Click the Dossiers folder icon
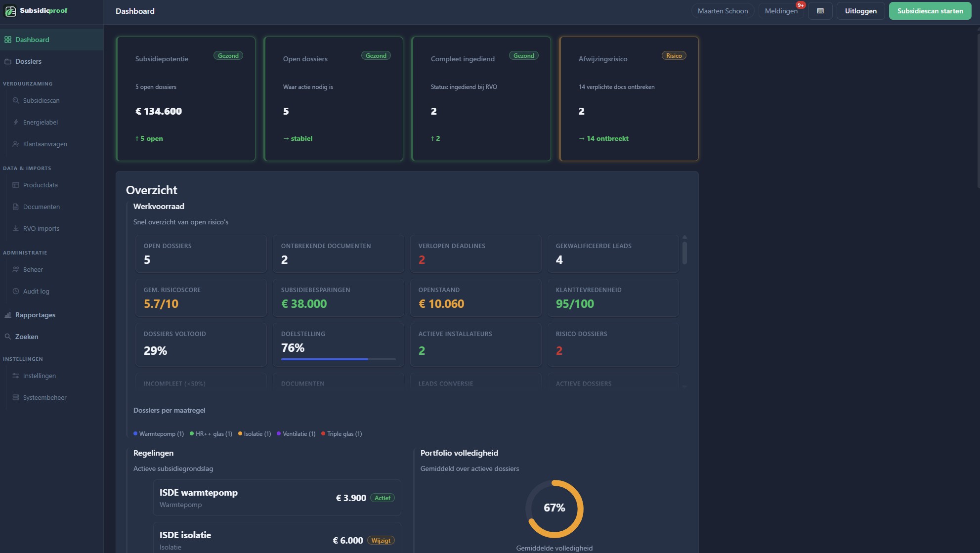The image size is (980, 553). (x=8, y=61)
